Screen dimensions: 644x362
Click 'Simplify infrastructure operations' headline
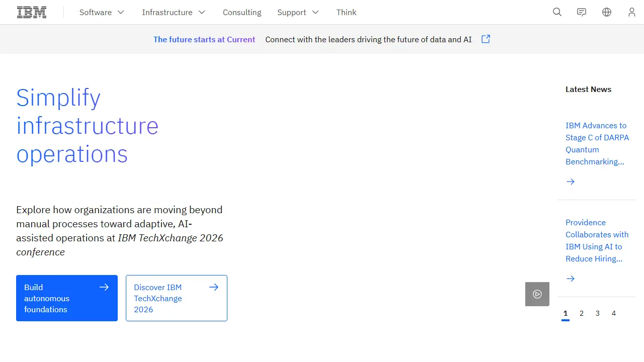click(88, 126)
